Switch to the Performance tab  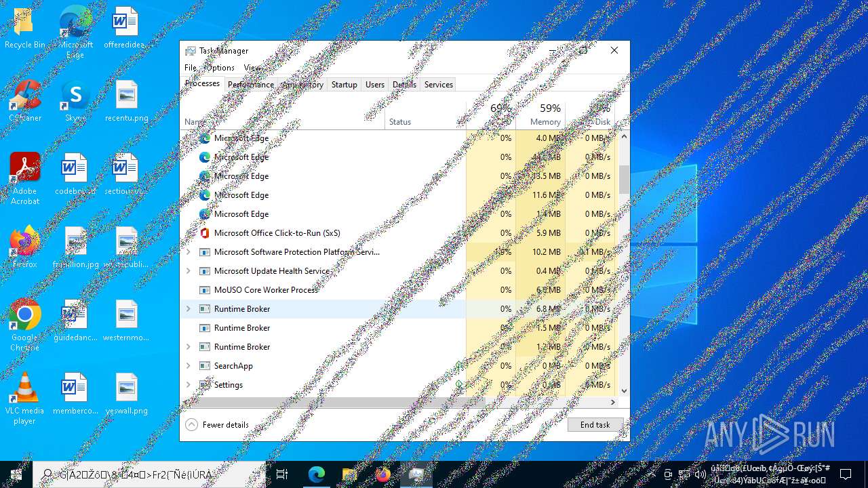(251, 85)
